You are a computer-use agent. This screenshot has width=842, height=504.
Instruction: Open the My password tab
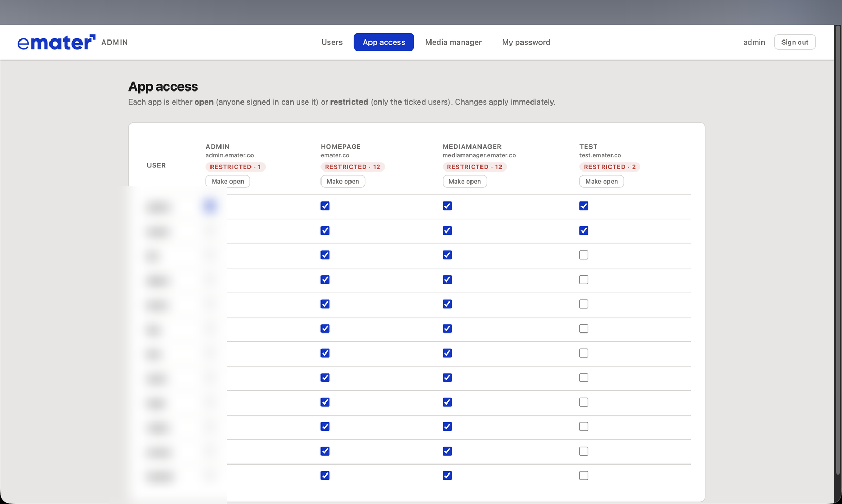pos(526,42)
